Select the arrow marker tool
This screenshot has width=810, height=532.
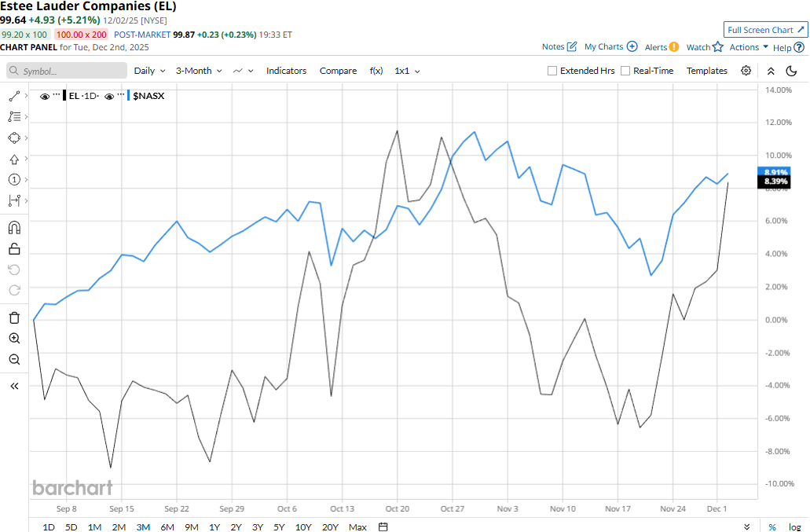point(14,159)
